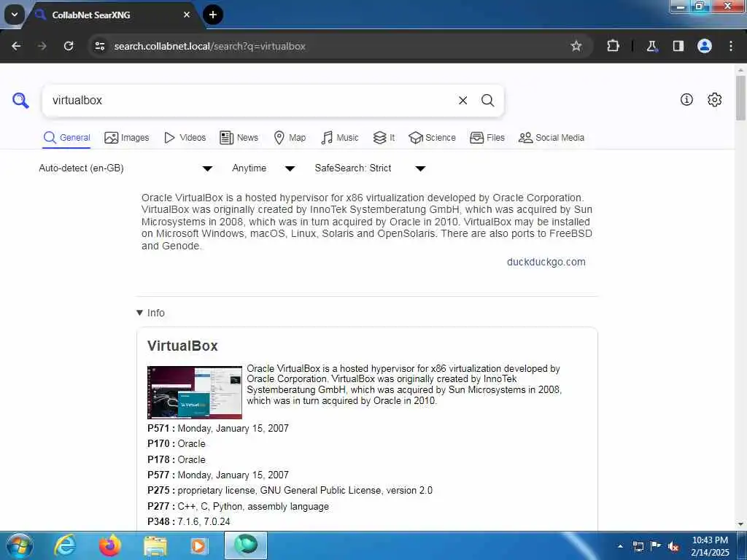
Task: Launch Firefox from taskbar
Action: 110,545
